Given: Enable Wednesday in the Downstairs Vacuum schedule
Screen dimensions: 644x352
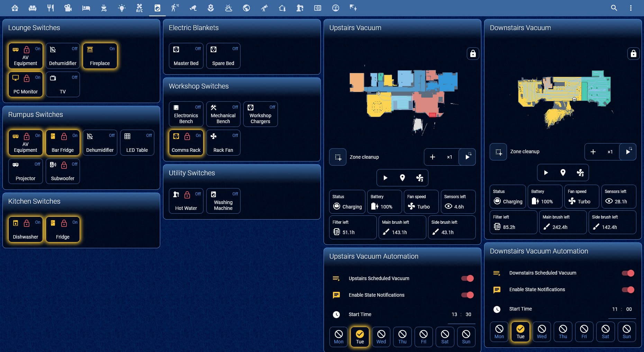Looking at the screenshot, I should (x=542, y=332).
